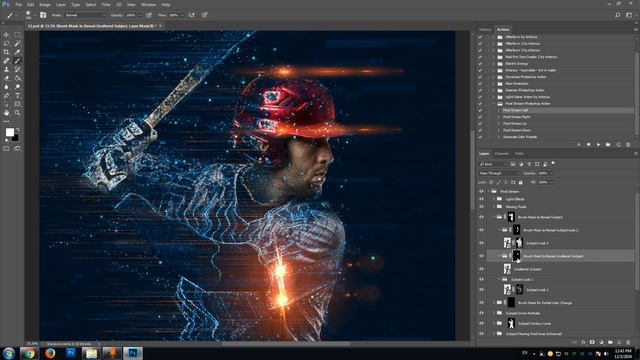Add layer mask from Layers panel bottom
640x360 pixels.
pos(592,342)
